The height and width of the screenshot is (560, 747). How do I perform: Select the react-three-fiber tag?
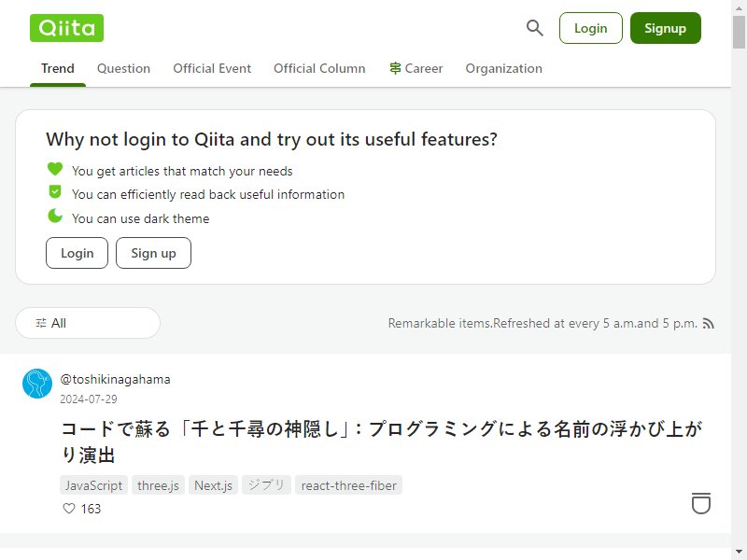tap(348, 485)
